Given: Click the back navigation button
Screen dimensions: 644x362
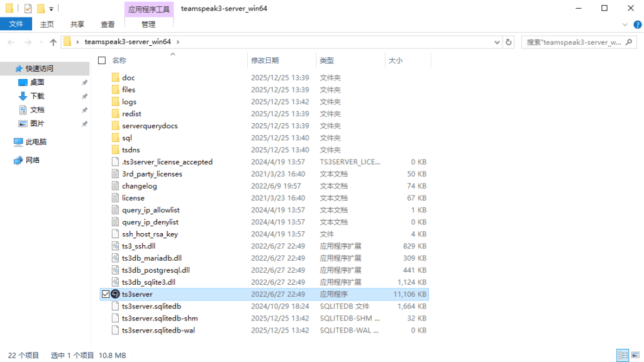Looking at the screenshot, I should point(10,41).
